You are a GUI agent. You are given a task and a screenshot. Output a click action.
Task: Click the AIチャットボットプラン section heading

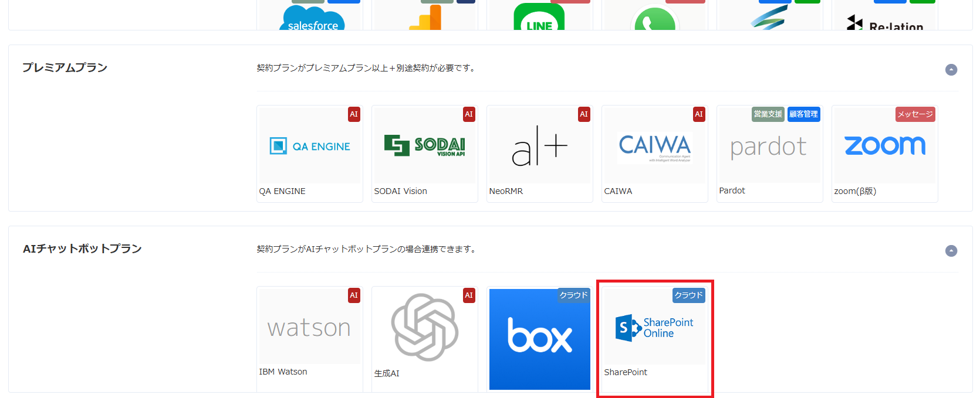pos(82,249)
